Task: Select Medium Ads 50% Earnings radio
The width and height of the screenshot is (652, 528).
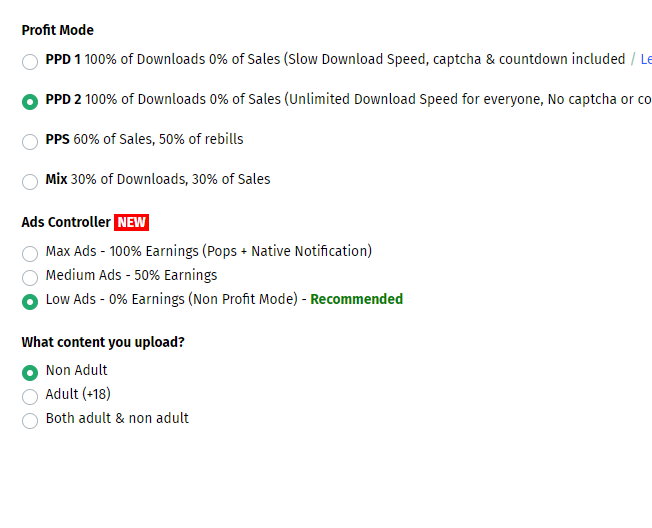Action: tap(30, 278)
